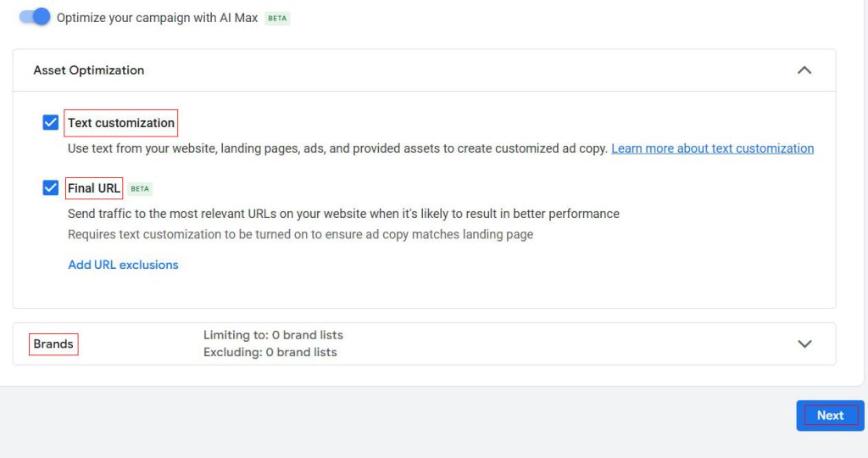This screenshot has width=868, height=458.
Task: Click the Final URL label text
Action: tap(94, 188)
